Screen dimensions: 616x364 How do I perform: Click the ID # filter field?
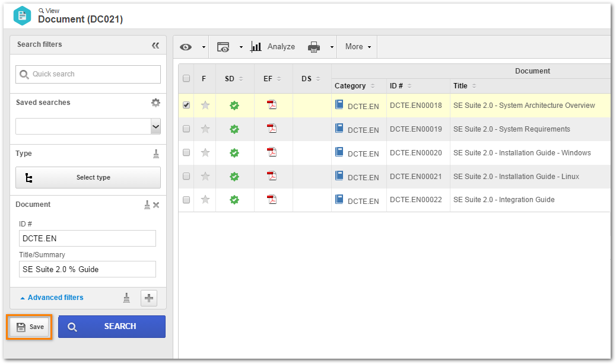(87, 238)
